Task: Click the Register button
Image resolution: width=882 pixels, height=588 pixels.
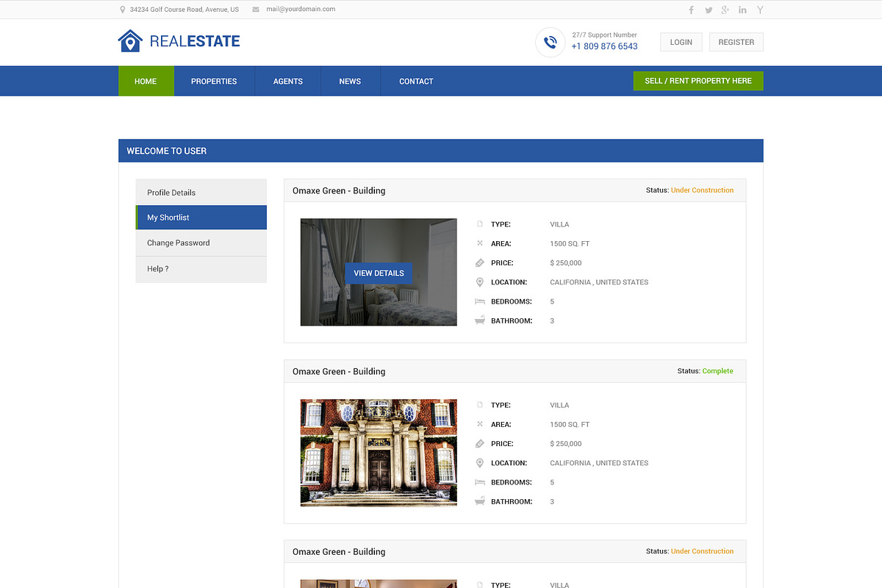Action: (x=736, y=42)
